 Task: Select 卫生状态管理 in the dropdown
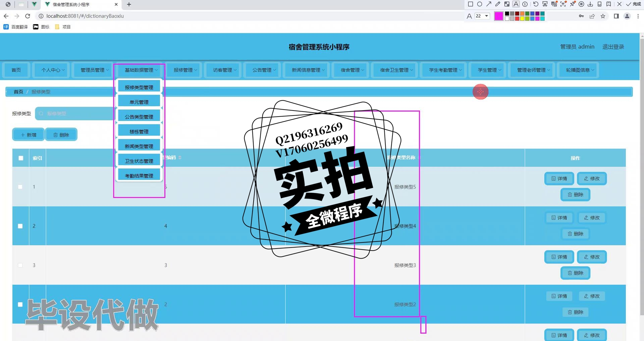click(139, 161)
